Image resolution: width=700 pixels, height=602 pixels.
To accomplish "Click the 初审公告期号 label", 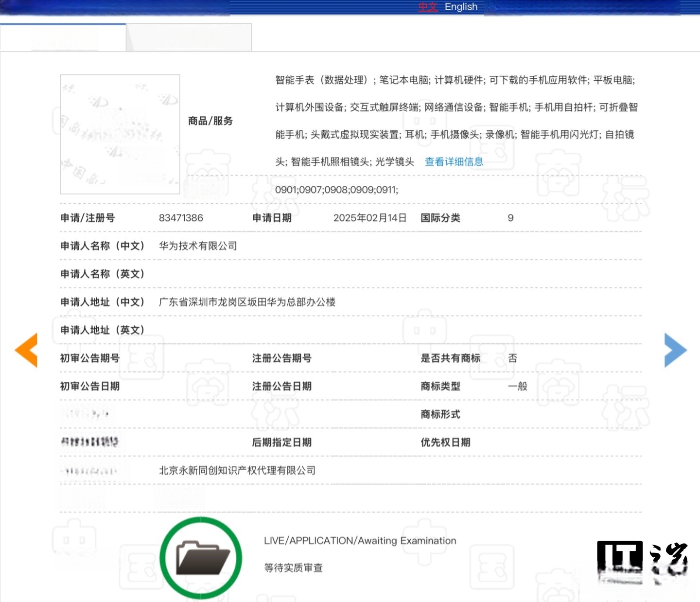I will 90,358.
